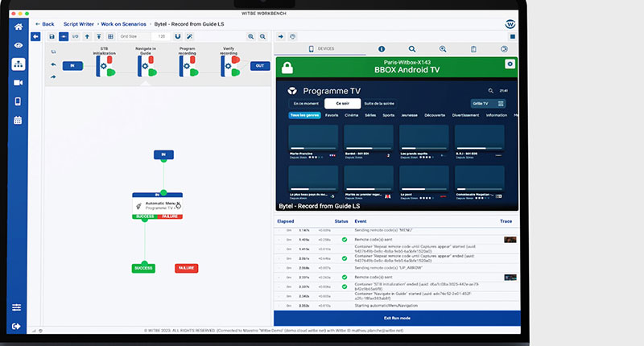
Task: Click the green SUCCESS end node
Action: pos(143,268)
